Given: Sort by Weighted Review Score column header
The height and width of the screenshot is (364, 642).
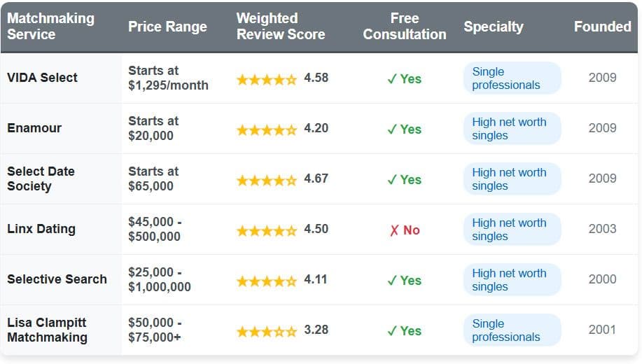Looking at the screenshot, I should point(280,27).
